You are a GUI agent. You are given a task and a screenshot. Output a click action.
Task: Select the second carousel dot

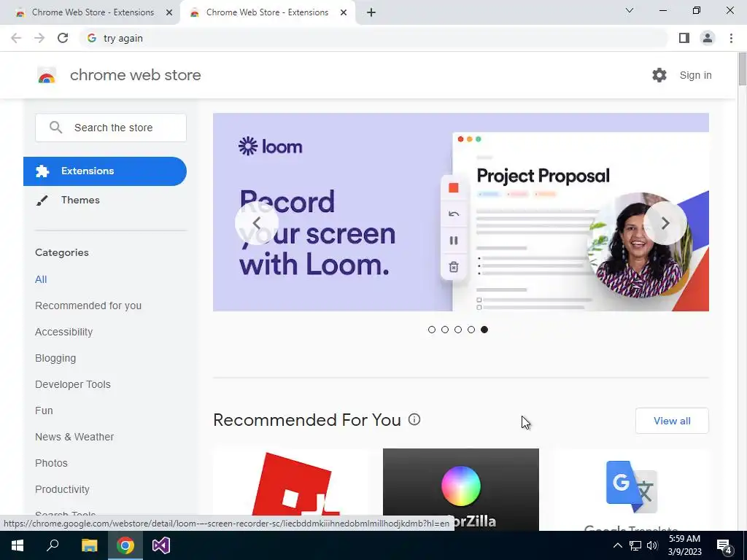[445, 330]
